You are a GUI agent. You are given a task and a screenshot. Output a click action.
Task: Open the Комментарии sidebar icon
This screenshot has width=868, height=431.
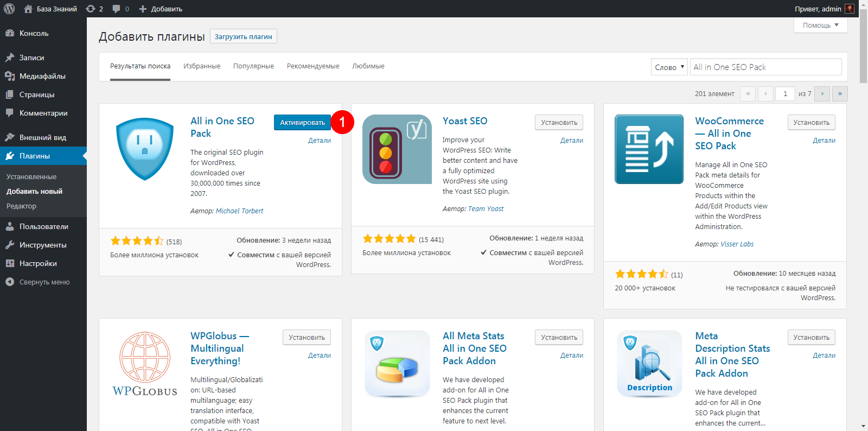[x=10, y=113]
